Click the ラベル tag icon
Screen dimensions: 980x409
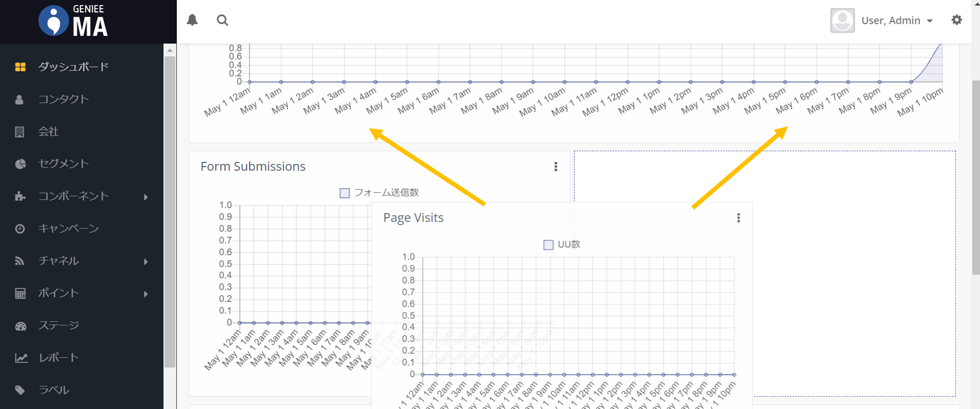click(20, 390)
